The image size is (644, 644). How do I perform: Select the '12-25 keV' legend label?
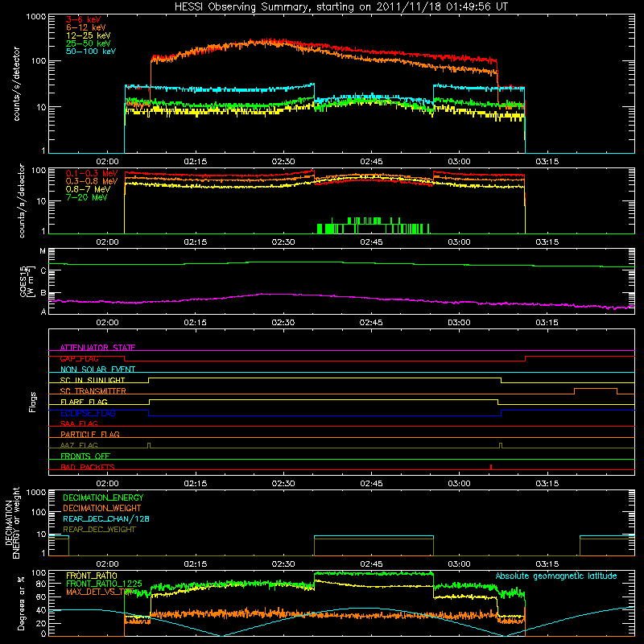click(x=89, y=35)
